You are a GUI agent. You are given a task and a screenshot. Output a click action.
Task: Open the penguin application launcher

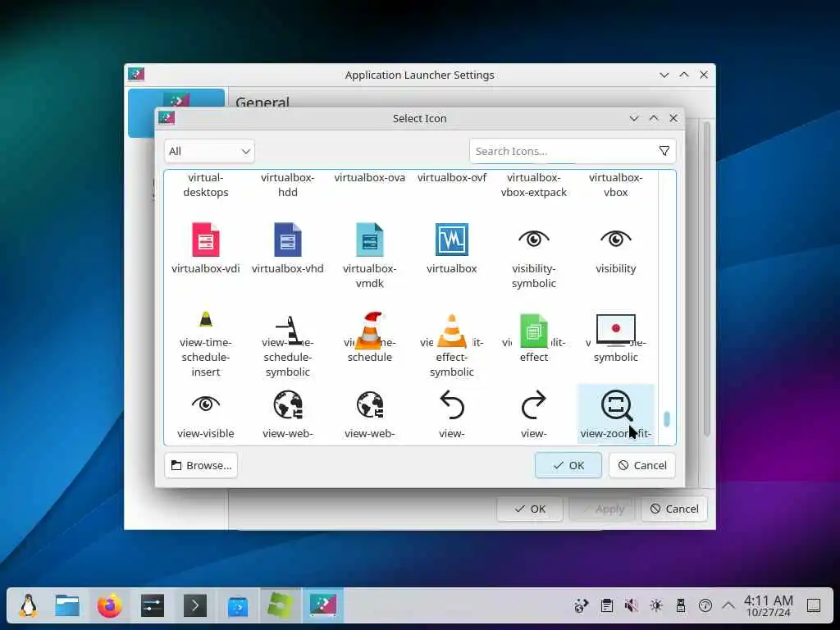[x=29, y=606]
